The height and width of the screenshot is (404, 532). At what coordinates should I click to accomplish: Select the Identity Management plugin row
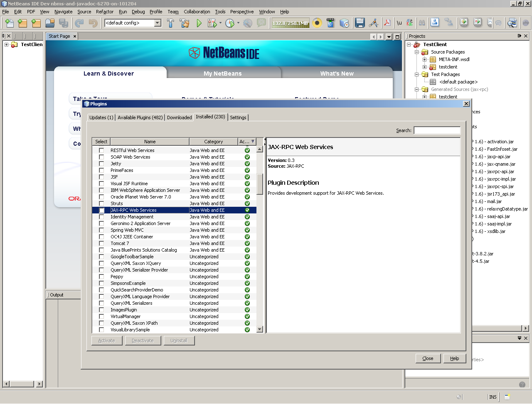(x=174, y=217)
